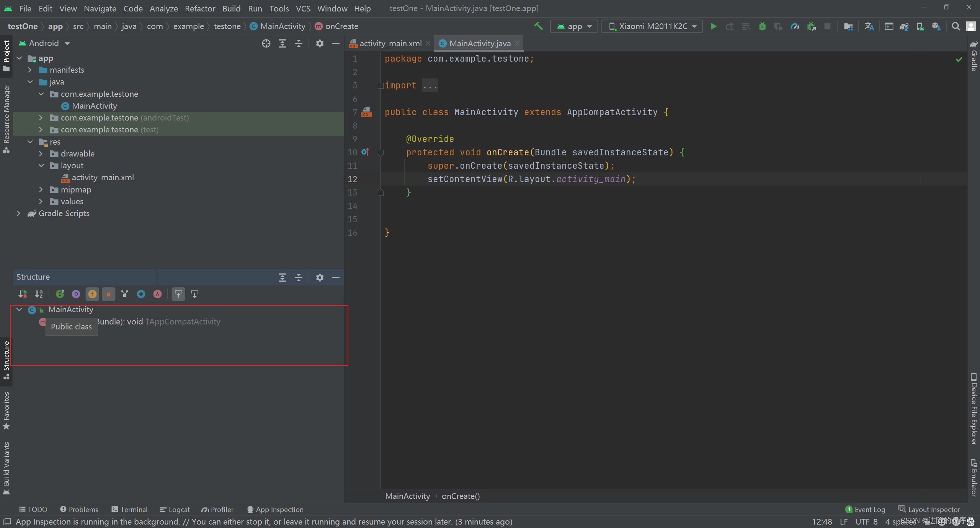Toggle Show non-public lock icon
The width and height of the screenshot is (980, 528).
tap(108, 294)
